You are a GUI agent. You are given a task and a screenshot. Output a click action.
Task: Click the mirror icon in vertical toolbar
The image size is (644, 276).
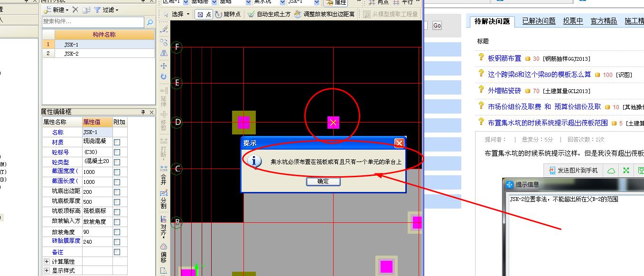coord(164,54)
